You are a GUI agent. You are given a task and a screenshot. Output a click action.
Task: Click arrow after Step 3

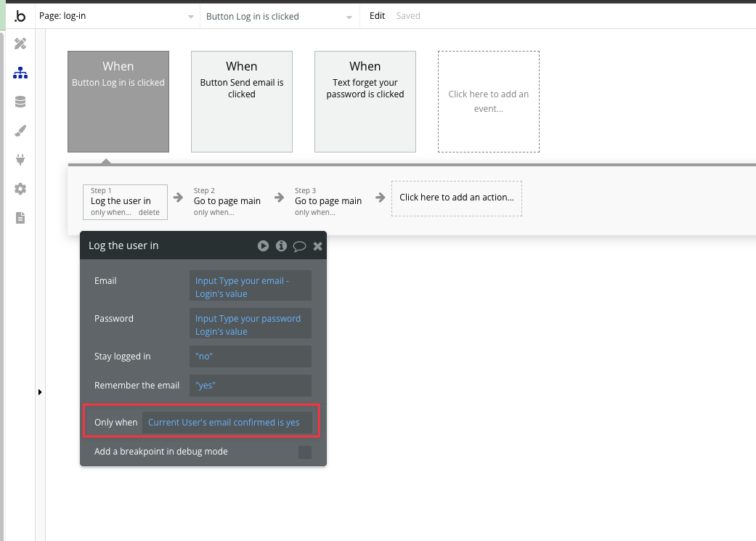381,198
